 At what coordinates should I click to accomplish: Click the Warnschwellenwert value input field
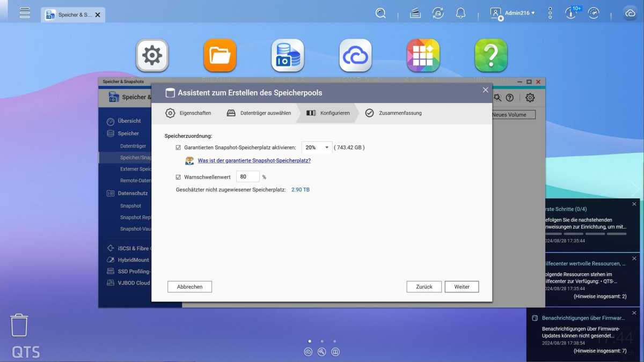(247, 176)
